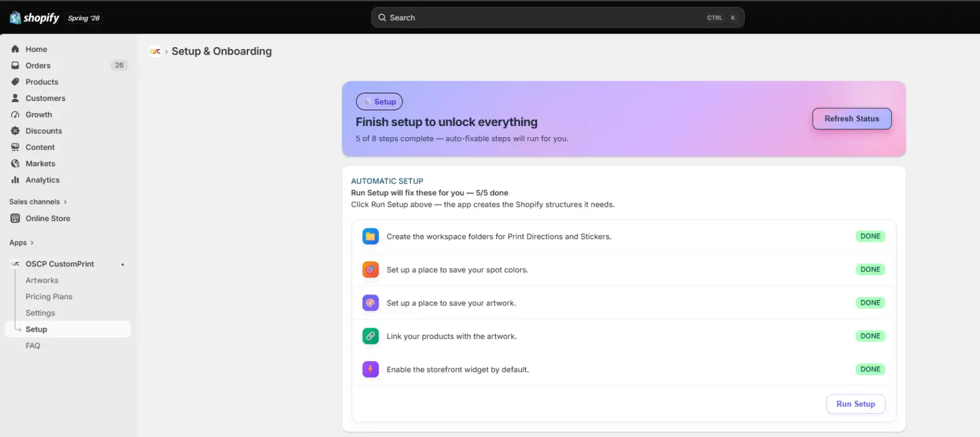Click the Orders inbox icon
This screenshot has width=980, height=437.
15,65
